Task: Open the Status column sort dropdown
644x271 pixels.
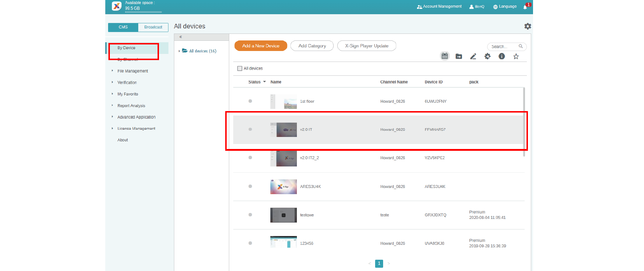Action: 265,82
